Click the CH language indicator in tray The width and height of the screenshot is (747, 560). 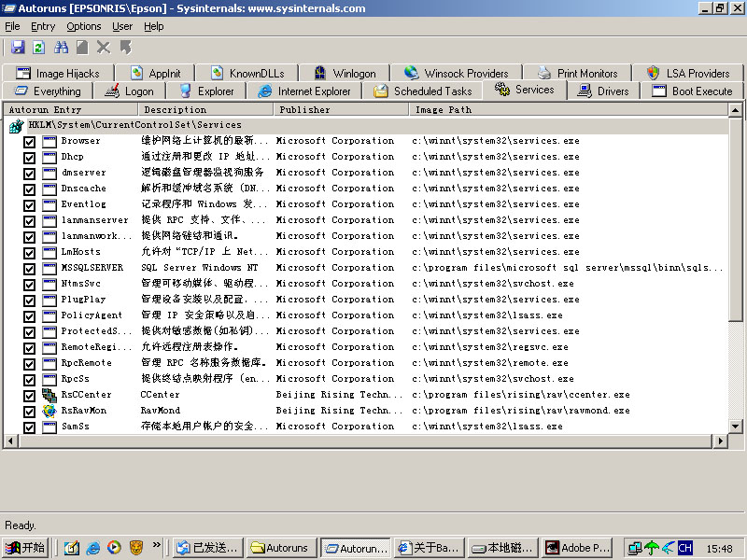point(685,548)
